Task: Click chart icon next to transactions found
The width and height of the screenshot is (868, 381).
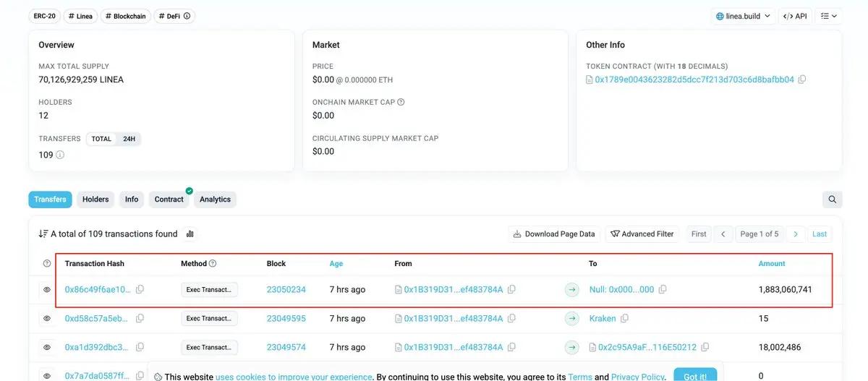Action: click(x=190, y=234)
